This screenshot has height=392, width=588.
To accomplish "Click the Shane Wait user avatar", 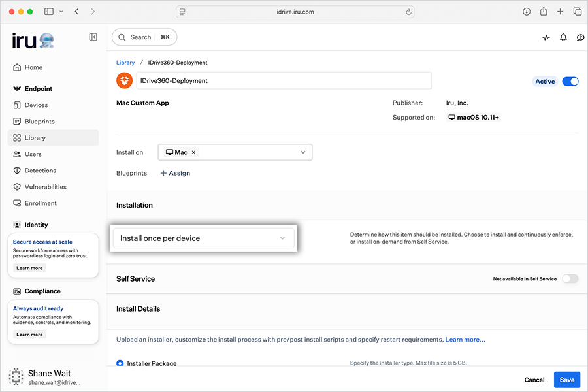I will pyautogui.click(x=16, y=376).
